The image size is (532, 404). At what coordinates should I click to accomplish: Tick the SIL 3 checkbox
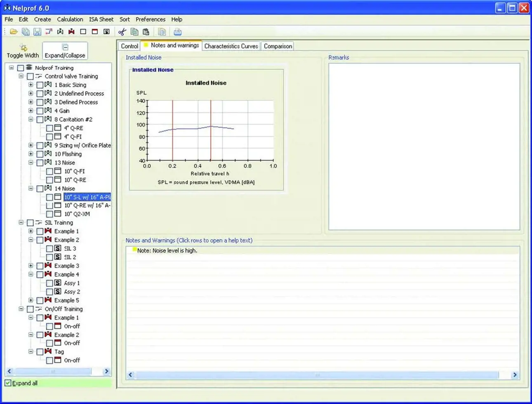[49, 249]
